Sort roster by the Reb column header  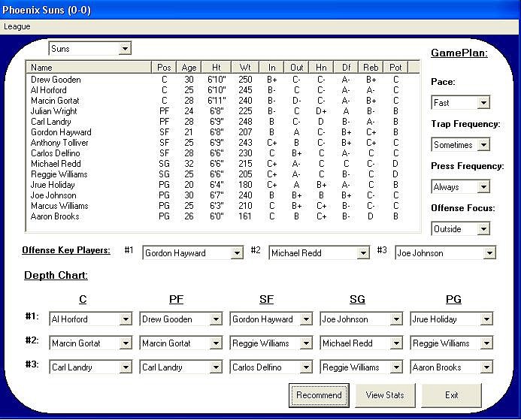[x=371, y=68]
